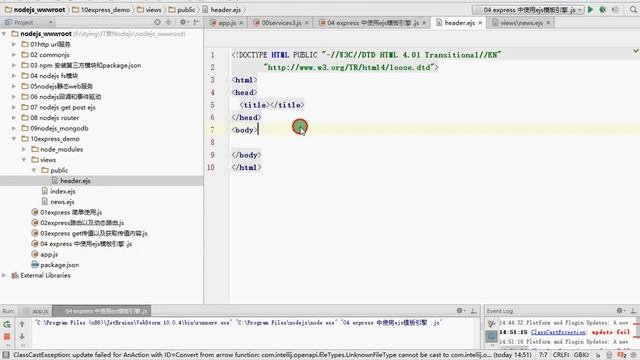This screenshot has width=640, height=360.
Task: Click line number 5 in the gutter
Action: coord(212,105)
